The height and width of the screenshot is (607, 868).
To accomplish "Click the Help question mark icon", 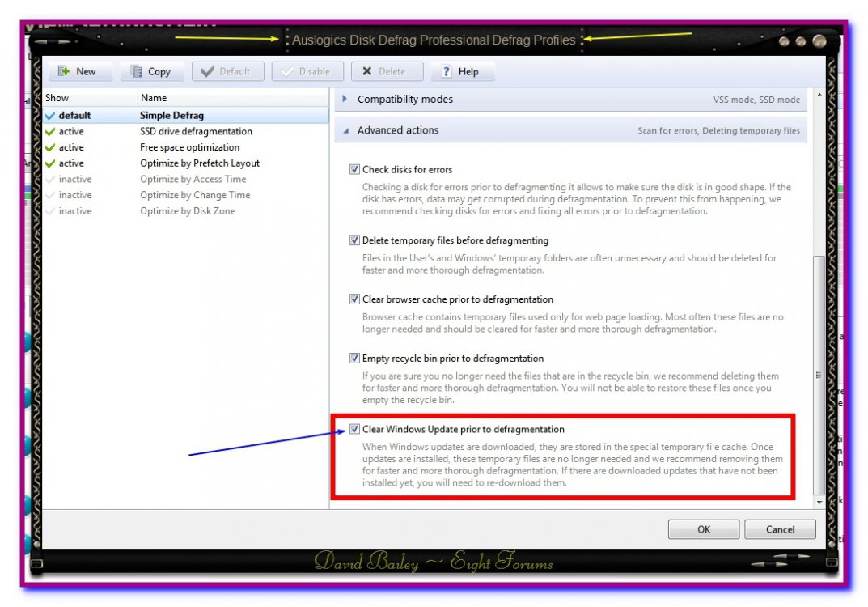I will (447, 71).
